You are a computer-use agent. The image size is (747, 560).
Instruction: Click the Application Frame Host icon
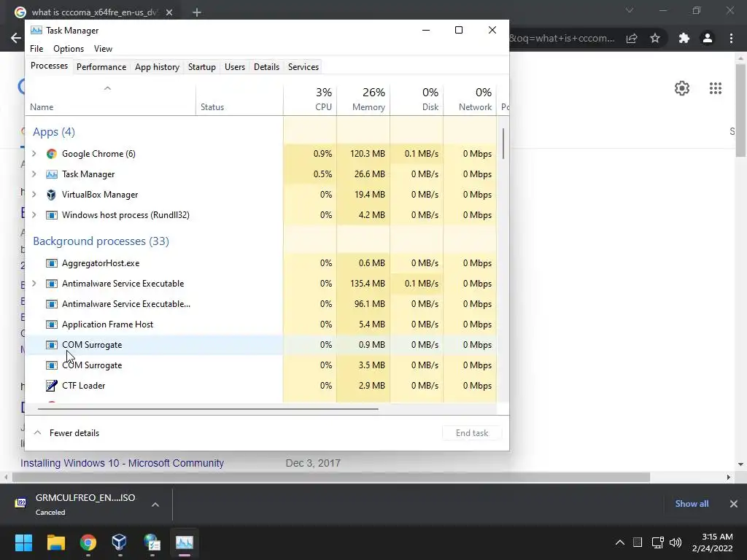pos(52,324)
